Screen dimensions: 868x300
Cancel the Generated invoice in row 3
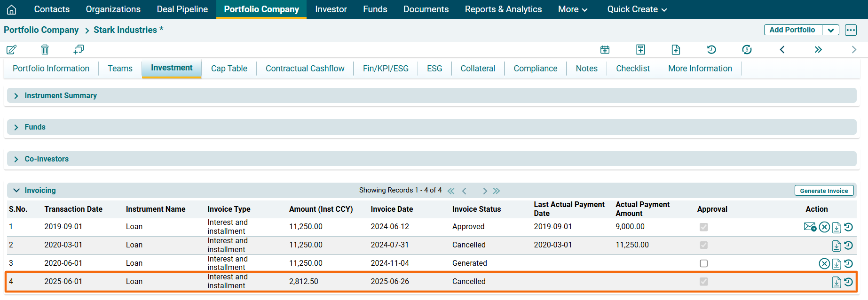pyautogui.click(x=824, y=264)
